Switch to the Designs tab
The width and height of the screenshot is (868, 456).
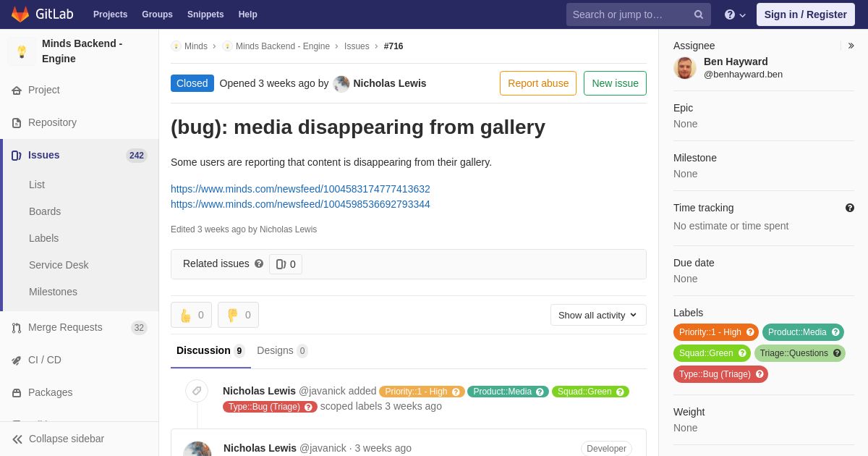[282, 351]
